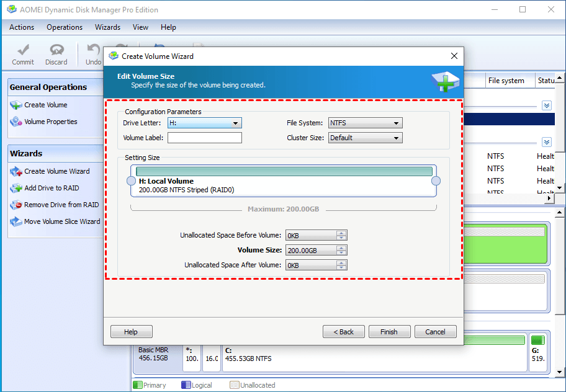Click the volume list horizontal scroll right arrow
Image resolution: width=566 pixels, height=392 pixels.
coord(550,198)
